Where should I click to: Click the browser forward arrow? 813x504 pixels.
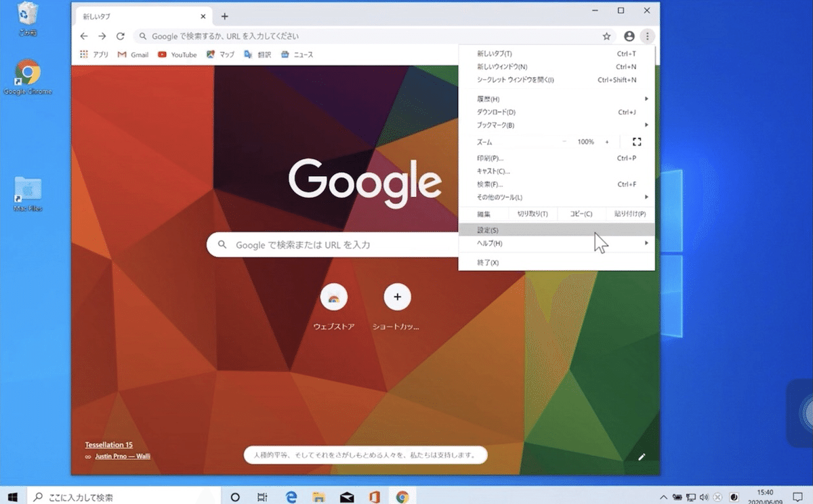[102, 36]
